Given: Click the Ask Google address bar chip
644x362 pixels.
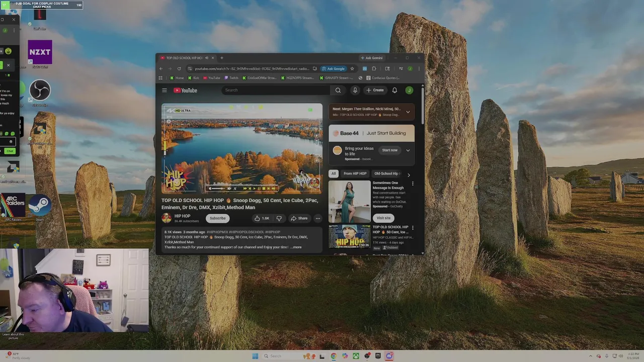Looking at the screenshot, I should (x=334, y=68).
